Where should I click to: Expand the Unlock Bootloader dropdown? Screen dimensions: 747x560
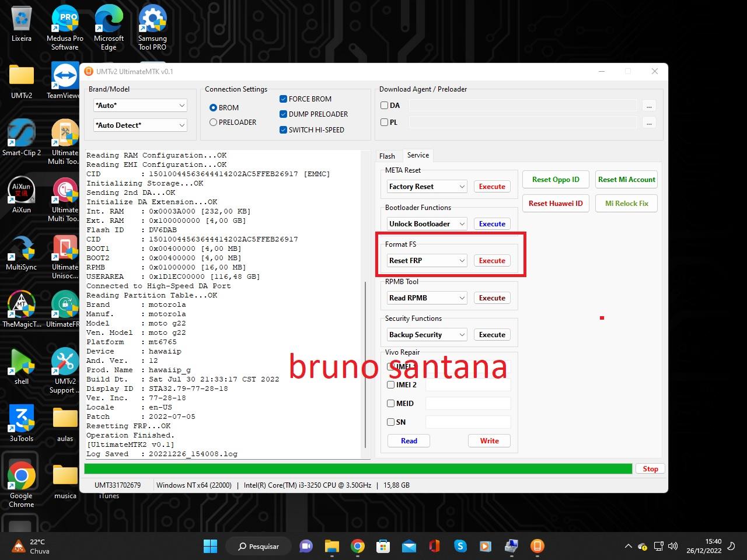click(427, 224)
